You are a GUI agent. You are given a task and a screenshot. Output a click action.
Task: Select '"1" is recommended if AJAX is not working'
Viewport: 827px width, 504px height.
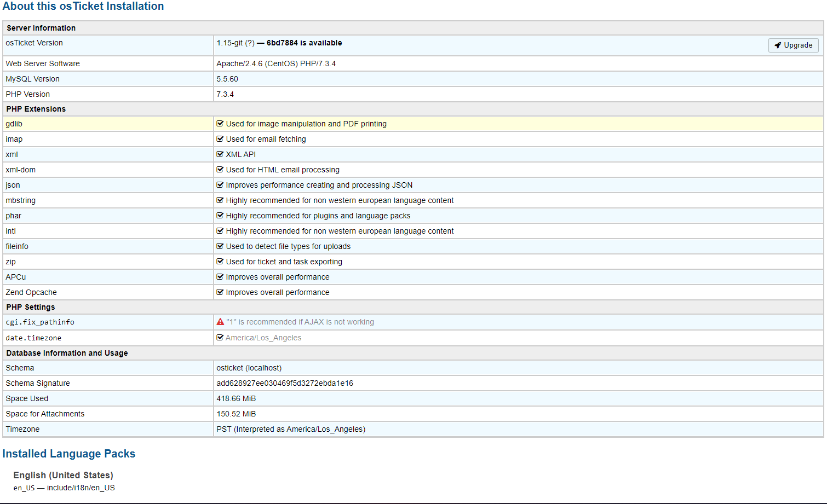point(300,322)
